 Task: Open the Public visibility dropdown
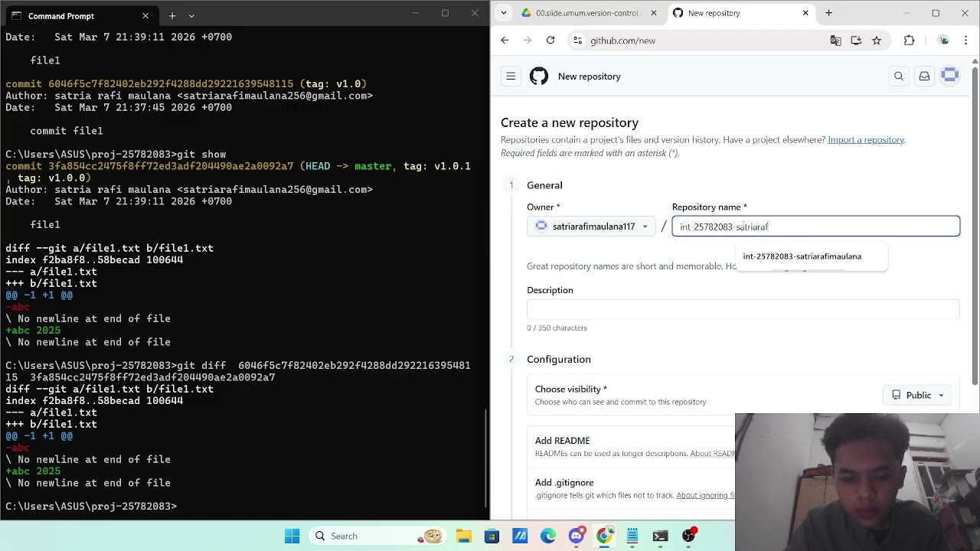coord(917,395)
